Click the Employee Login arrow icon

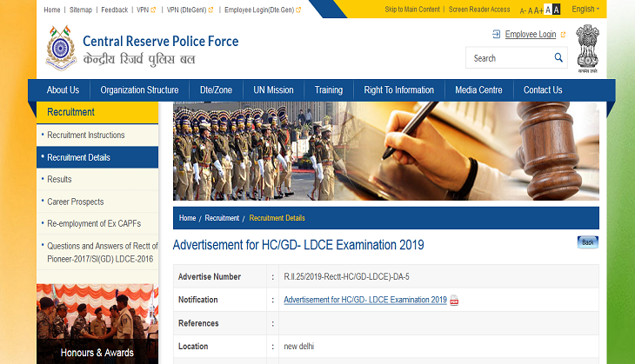[x=496, y=35]
